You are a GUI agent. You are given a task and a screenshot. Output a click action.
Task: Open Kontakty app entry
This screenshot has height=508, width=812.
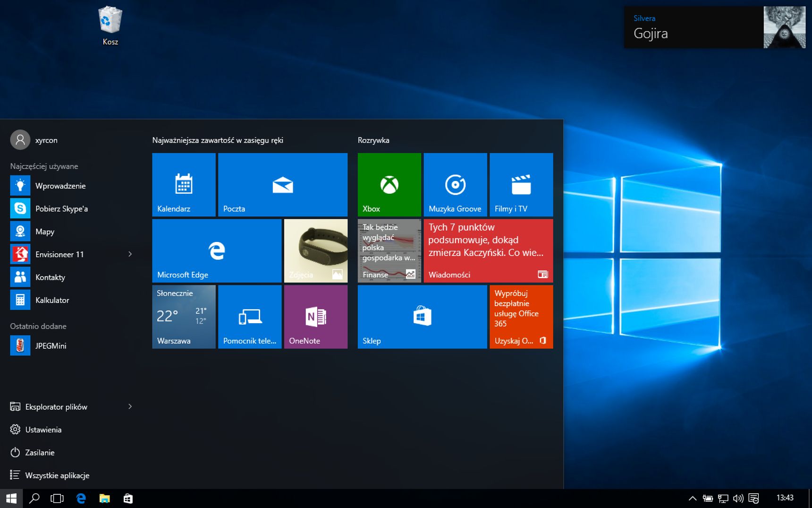pyautogui.click(x=71, y=277)
